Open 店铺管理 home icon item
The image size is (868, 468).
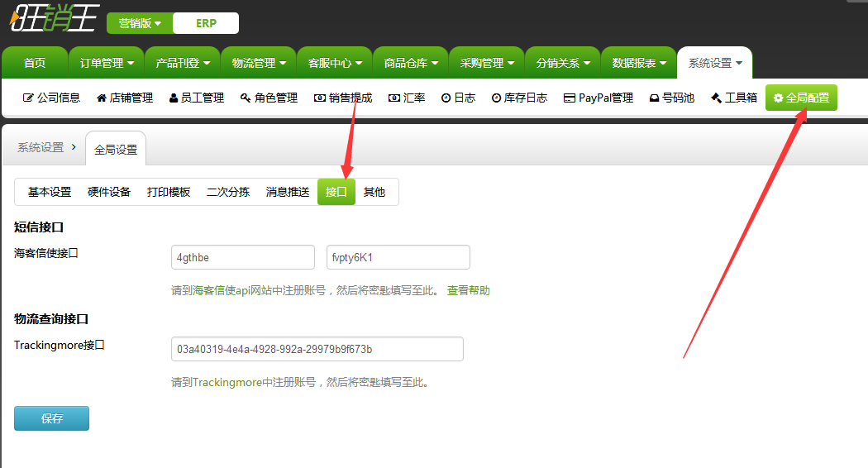pos(125,98)
